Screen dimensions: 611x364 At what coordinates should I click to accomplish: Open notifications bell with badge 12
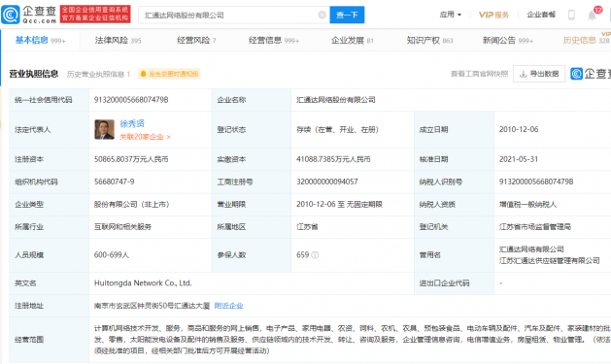[593, 15]
